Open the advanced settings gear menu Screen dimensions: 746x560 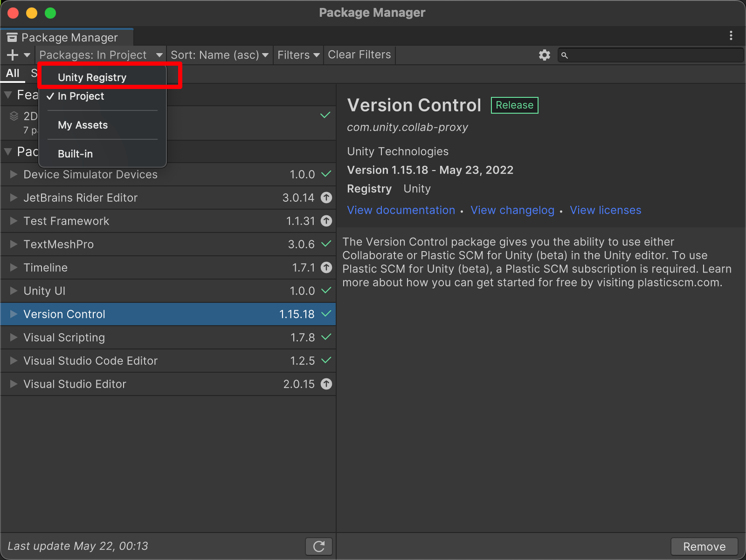pyautogui.click(x=544, y=55)
